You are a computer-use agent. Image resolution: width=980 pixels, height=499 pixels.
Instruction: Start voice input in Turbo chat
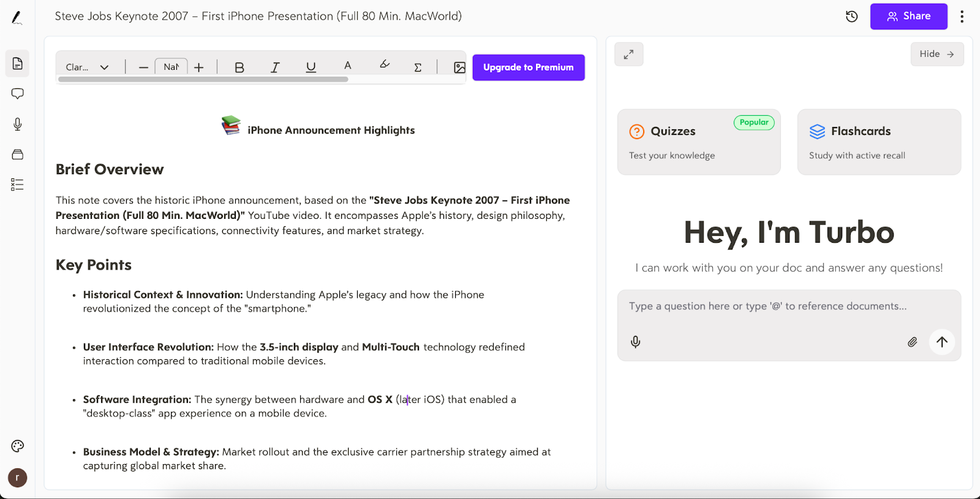click(x=636, y=342)
